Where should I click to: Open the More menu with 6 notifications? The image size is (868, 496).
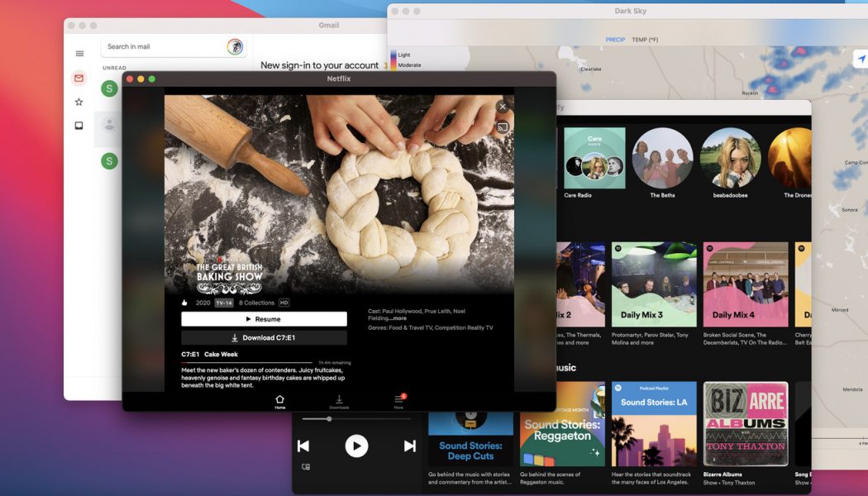click(x=399, y=399)
